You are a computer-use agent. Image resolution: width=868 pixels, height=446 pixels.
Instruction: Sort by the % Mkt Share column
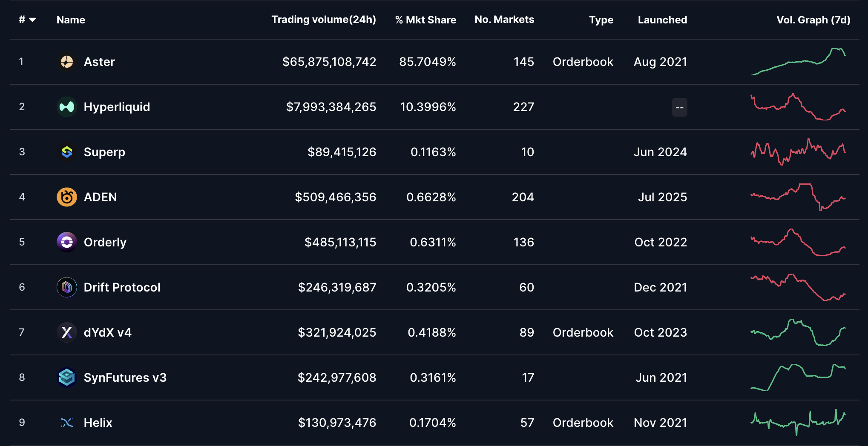[425, 19]
